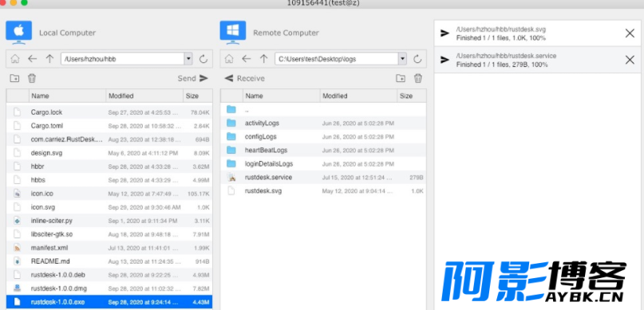The image size is (644, 310).
Task: Edit the remote path C:\Users\test\Desktop\logs
Action: pos(337,59)
